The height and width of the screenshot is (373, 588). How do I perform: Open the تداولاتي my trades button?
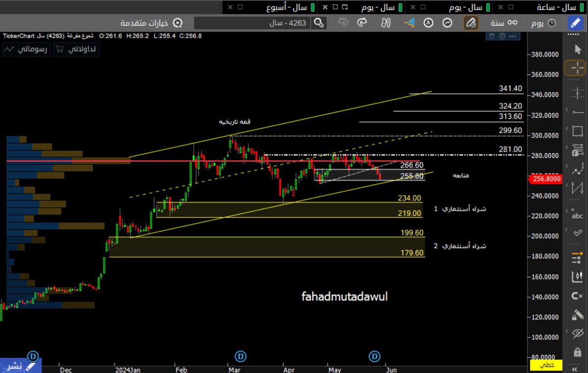pyautogui.click(x=76, y=49)
